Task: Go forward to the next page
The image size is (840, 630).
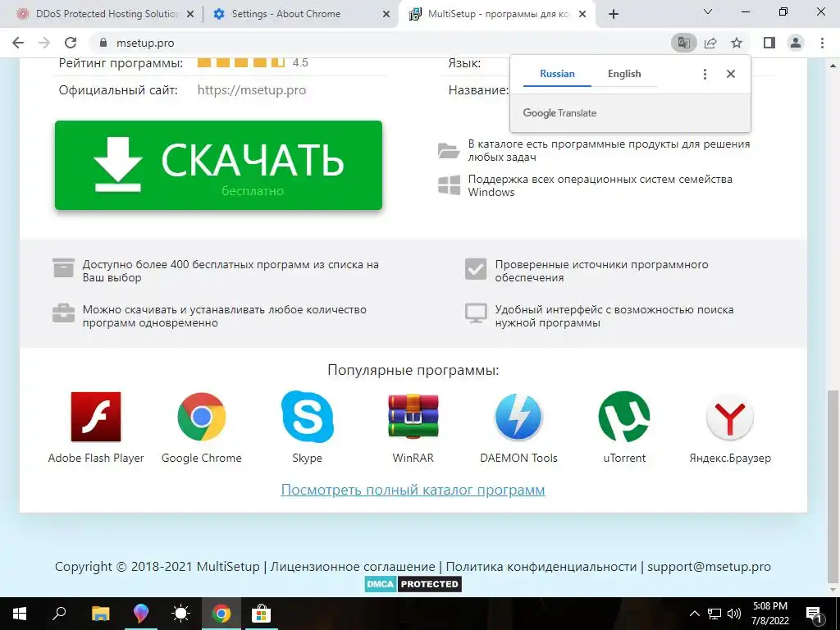Action: tap(44, 43)
